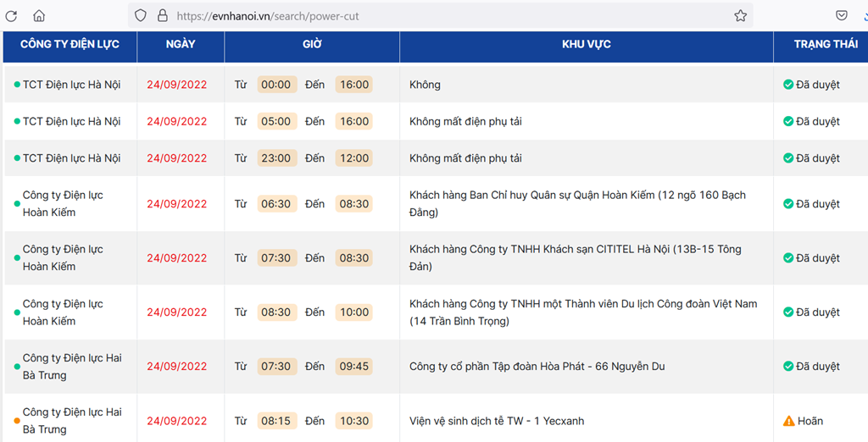868x442 pixels.
Task: View site security via the padlock icon
Action: click(162, 15)
